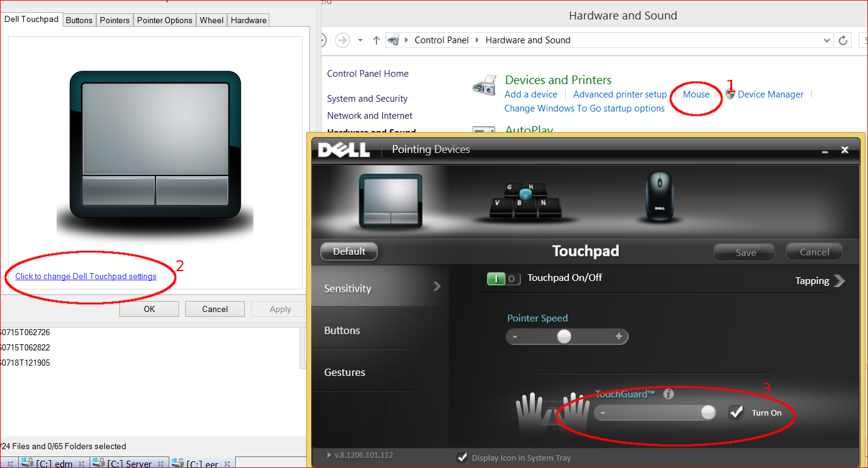Expand the Tapping chevron

[x=840, y=281]
